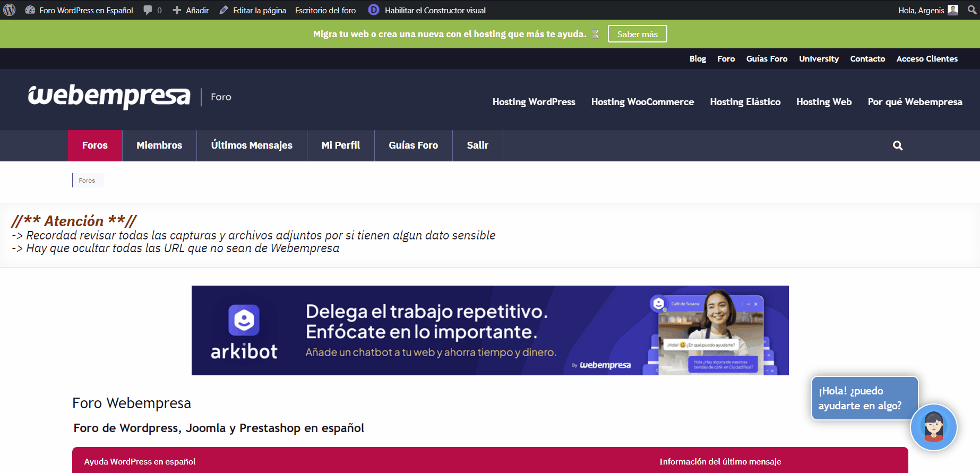980x473 pixels.
Task: Open the Añadir new content menu
Action: (x=191, y=10)
